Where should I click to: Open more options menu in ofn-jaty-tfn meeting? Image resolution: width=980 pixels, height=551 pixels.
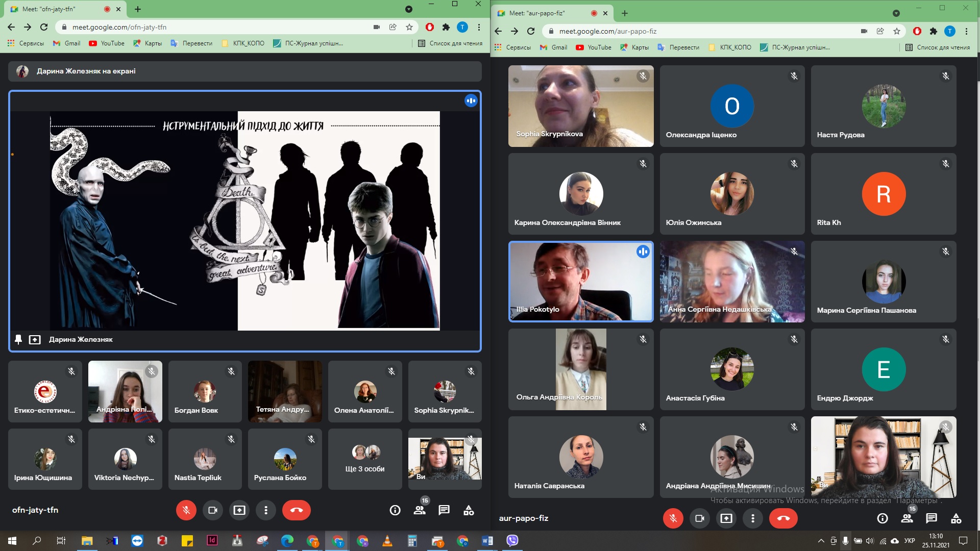pyautogui.click(x=266, y=510)
